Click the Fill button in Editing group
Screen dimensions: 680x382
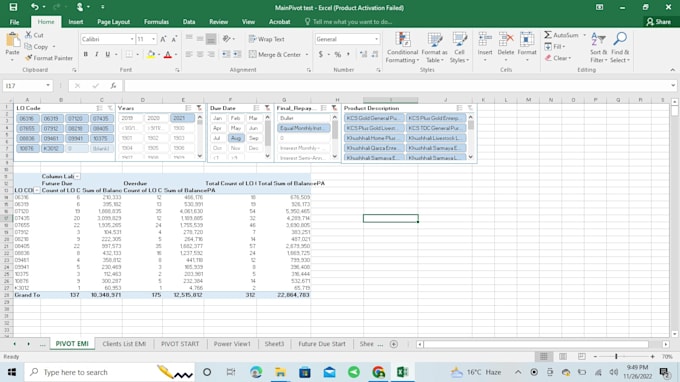point(555,46)
